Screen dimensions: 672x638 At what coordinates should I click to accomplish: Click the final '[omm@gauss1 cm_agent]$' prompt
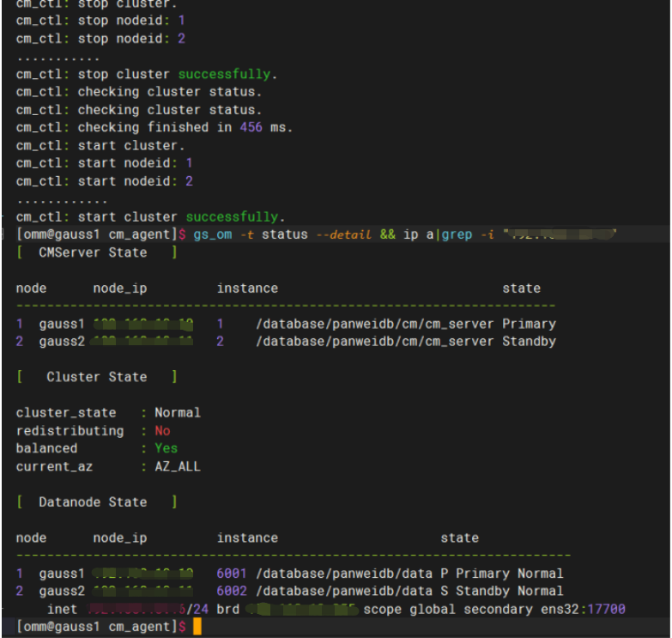[x=100, y=627]
